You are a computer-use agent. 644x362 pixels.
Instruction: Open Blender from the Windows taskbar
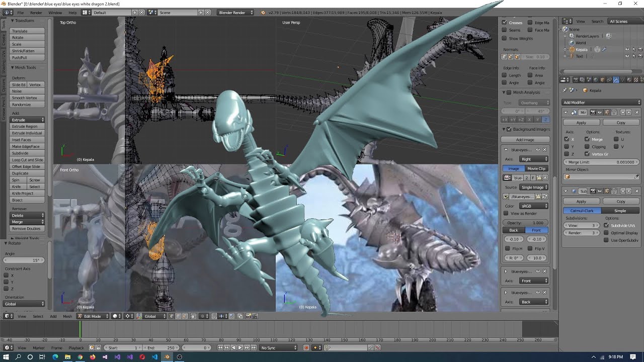(167, 357)
